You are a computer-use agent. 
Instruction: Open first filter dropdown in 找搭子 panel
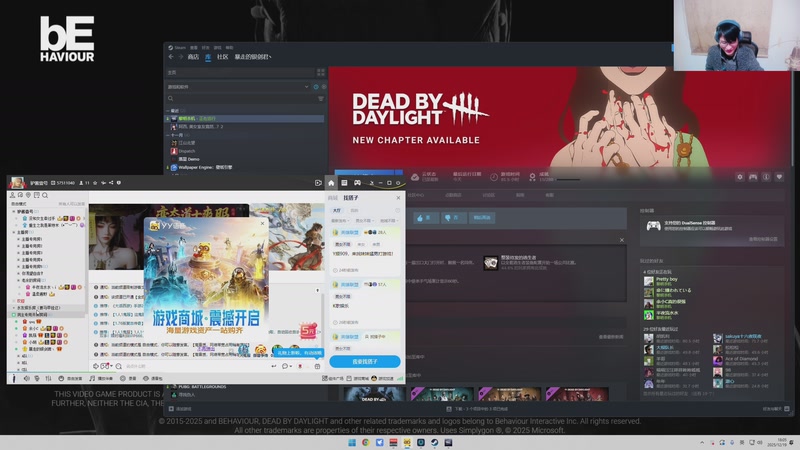coord(339,221)
